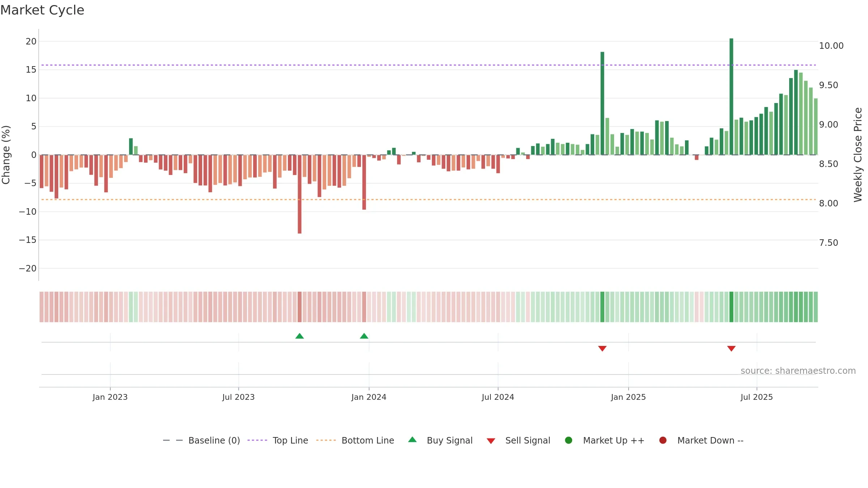This screenshot has width=868, height=488.
Task: Click the Jul 2024 axis label
Action: click(498, 397)
